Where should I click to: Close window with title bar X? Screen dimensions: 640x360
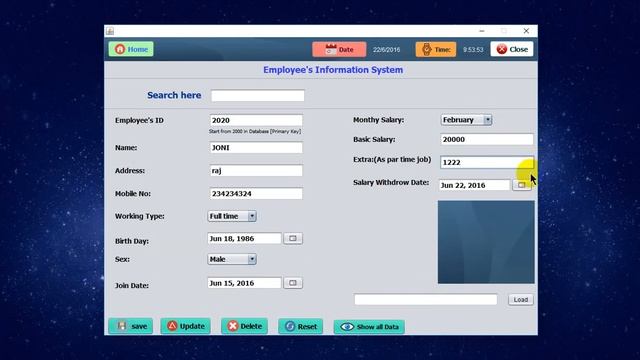527,31
